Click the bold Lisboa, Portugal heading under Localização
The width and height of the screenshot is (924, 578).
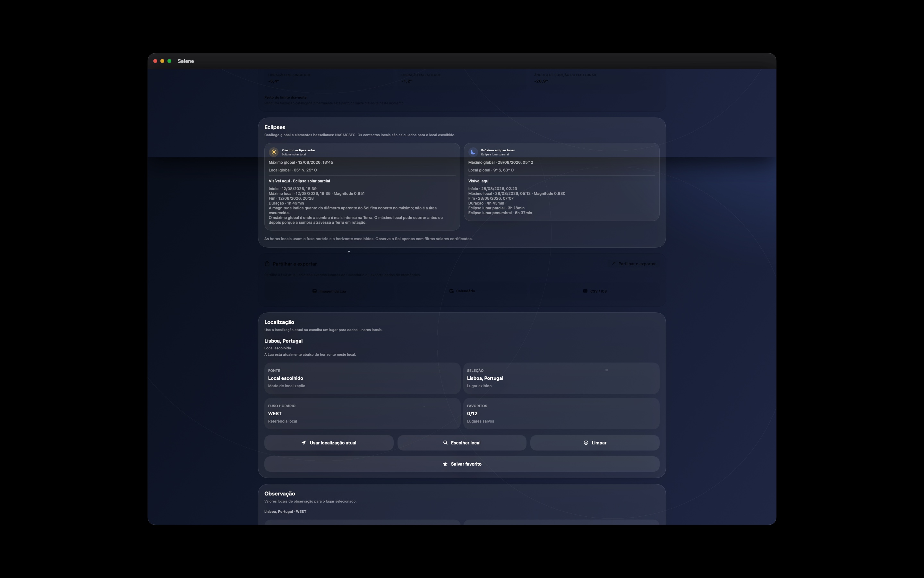tap(283, 341)
